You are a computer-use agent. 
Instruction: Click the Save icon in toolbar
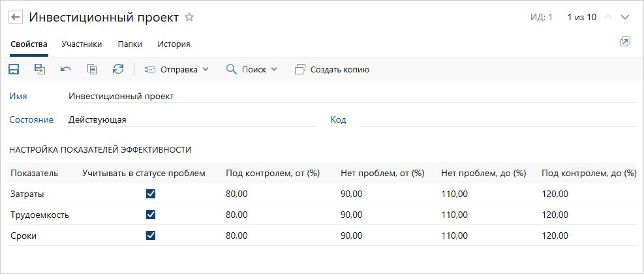coord(14,69)
